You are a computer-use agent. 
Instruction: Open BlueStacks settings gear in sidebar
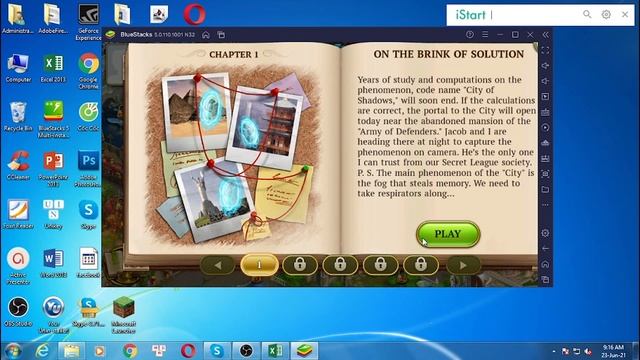pos(545,233)
